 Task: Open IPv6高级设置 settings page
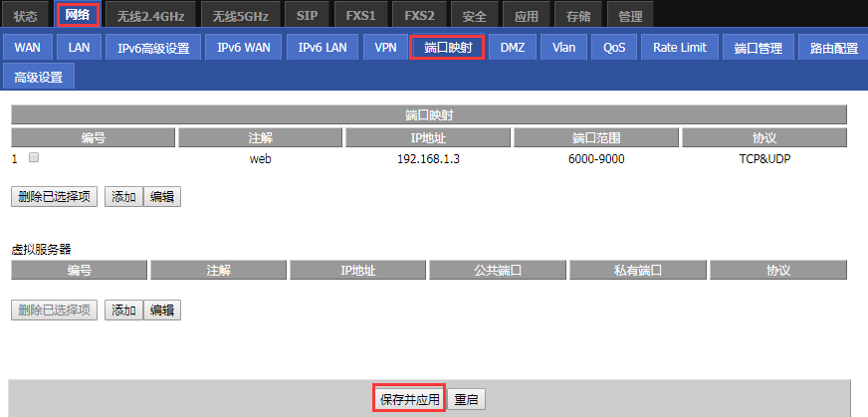coord(153,48)
